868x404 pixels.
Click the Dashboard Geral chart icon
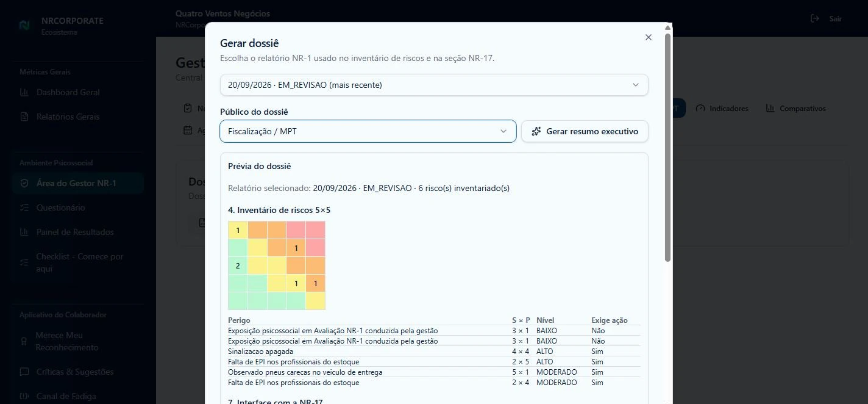pyautogui.click(x=24, y=93)
